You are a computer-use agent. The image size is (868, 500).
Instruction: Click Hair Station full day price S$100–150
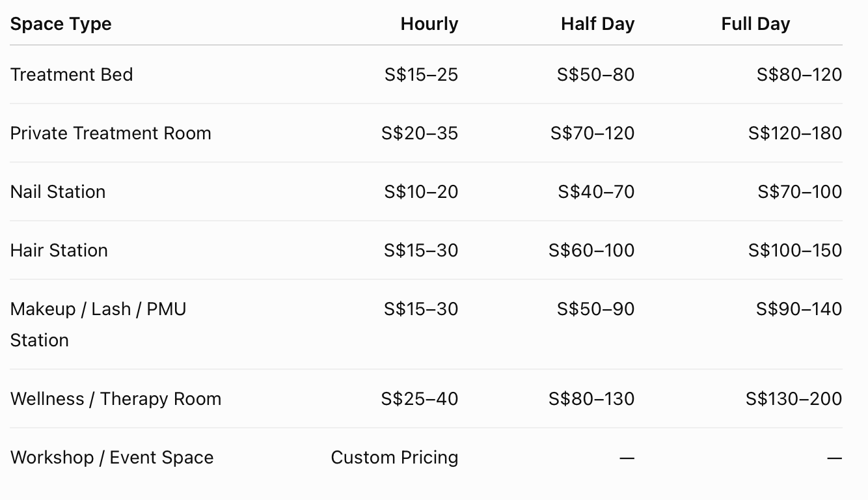795,250
